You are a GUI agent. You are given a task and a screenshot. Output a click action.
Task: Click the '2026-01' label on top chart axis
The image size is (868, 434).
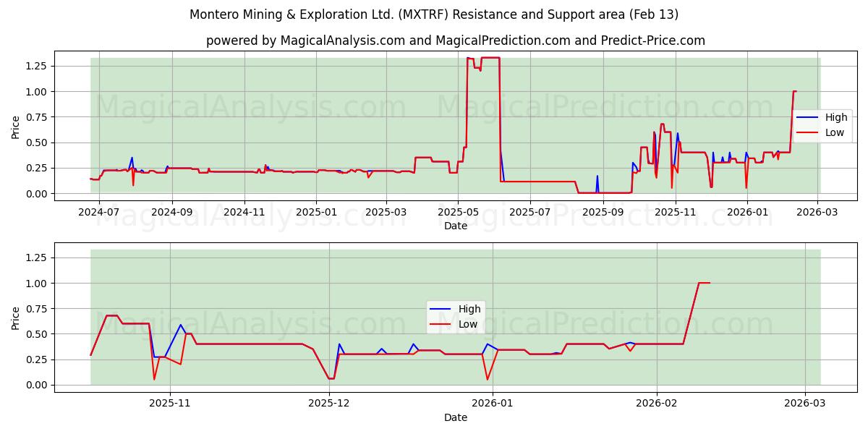coord(747,212)
